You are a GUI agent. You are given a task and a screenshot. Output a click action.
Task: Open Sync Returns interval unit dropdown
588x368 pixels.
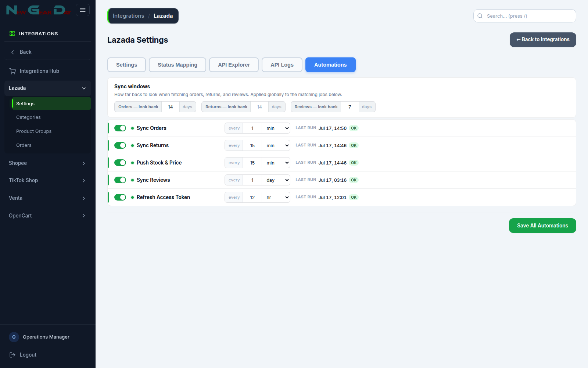tap(276, 145)
